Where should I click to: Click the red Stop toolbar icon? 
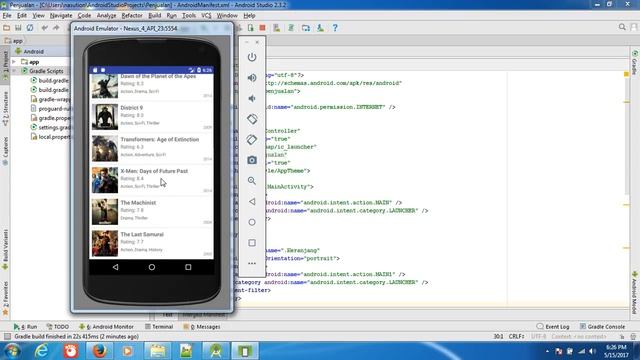(262, 28)
